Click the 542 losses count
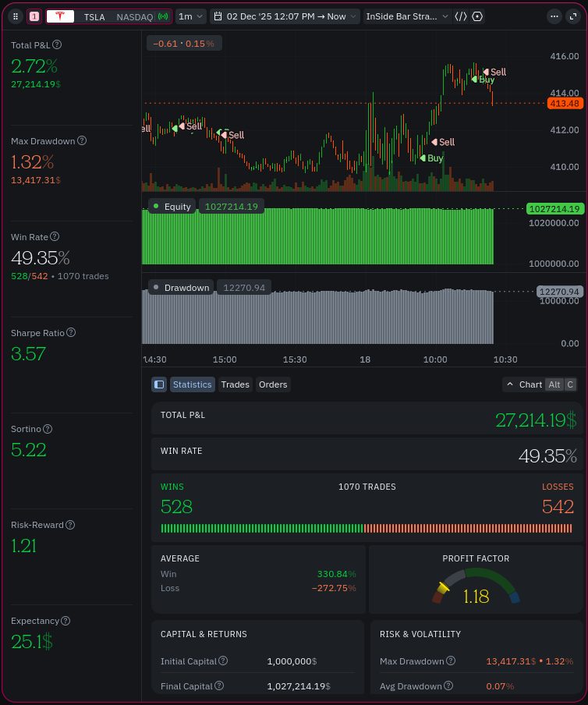This screenshot has height=705, width=588. (558, 507)
